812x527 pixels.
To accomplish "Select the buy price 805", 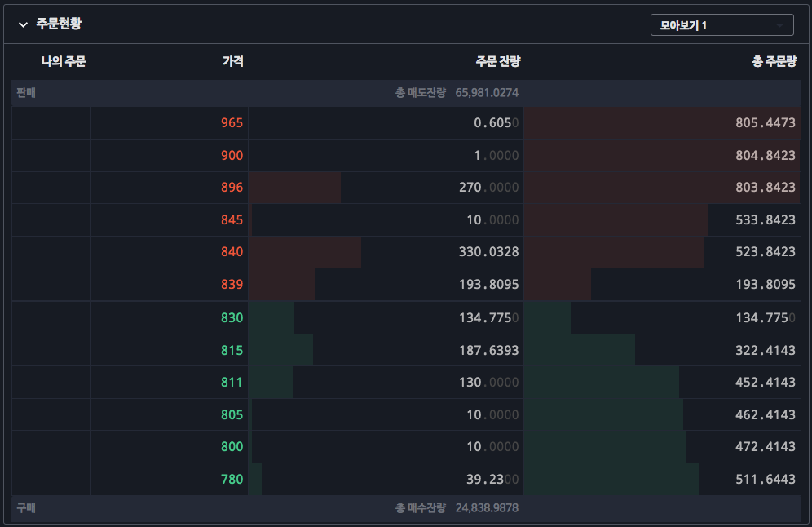I will point(232,414).
